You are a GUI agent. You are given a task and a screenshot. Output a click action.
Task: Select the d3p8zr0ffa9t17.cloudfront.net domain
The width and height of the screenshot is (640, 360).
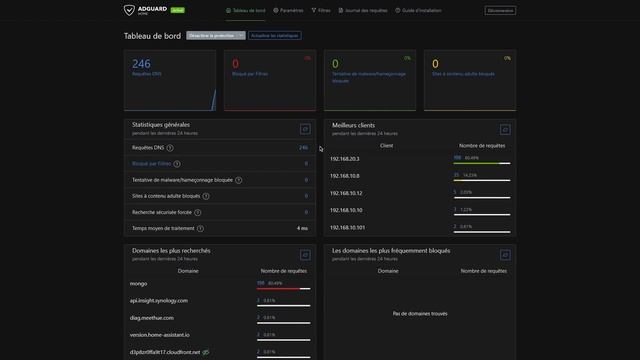tap(165, 352)
